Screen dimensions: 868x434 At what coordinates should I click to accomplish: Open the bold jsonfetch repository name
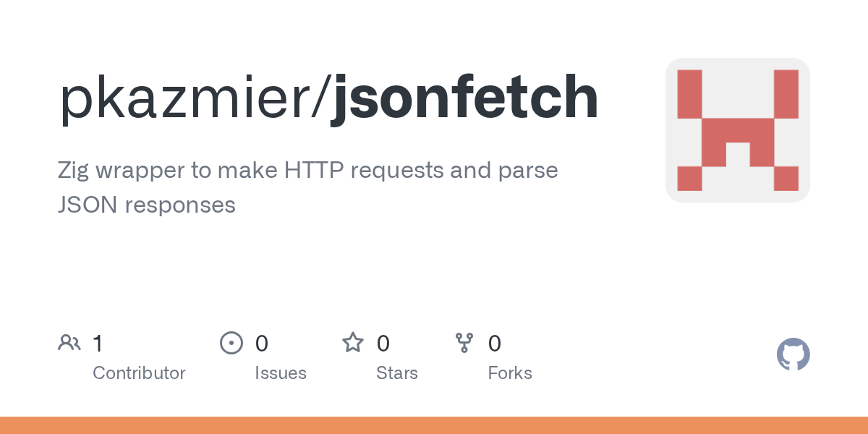tap(464, 98)
